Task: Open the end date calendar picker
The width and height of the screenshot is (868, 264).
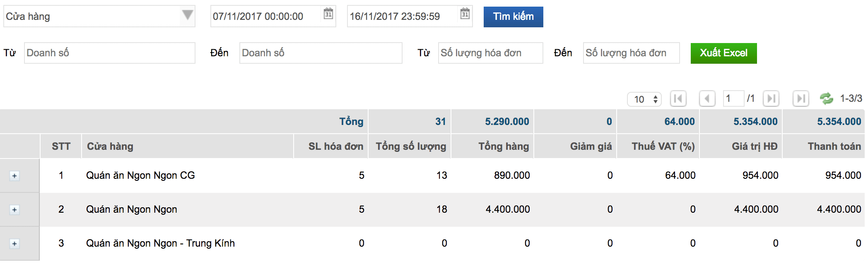Action: [465, 14]
